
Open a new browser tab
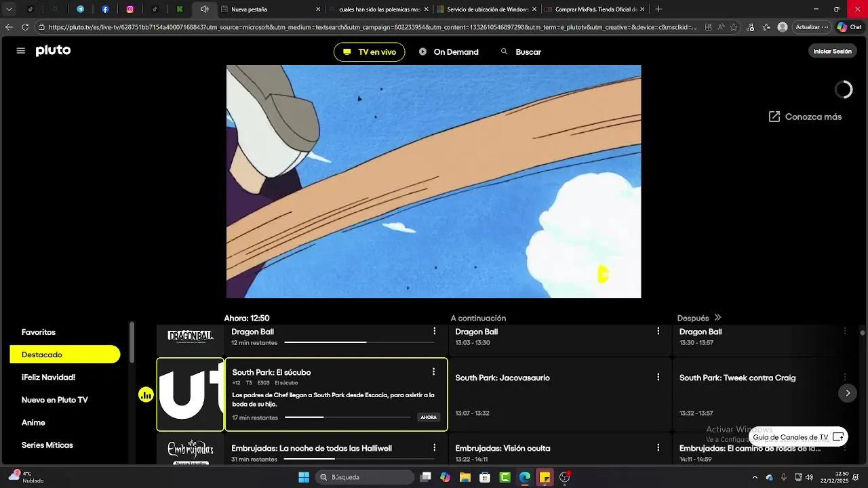coord(658,9)
